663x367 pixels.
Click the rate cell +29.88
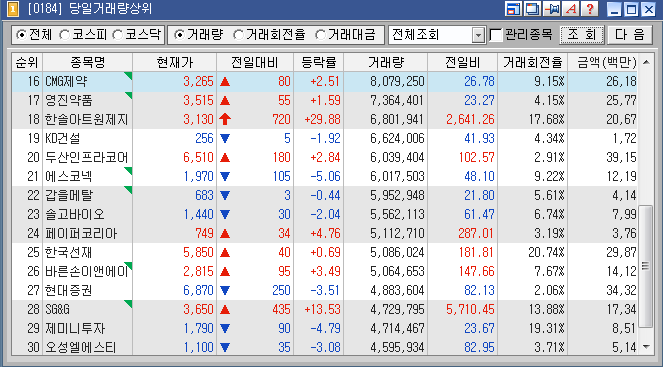pyautogui.click(x=322, y=120)
